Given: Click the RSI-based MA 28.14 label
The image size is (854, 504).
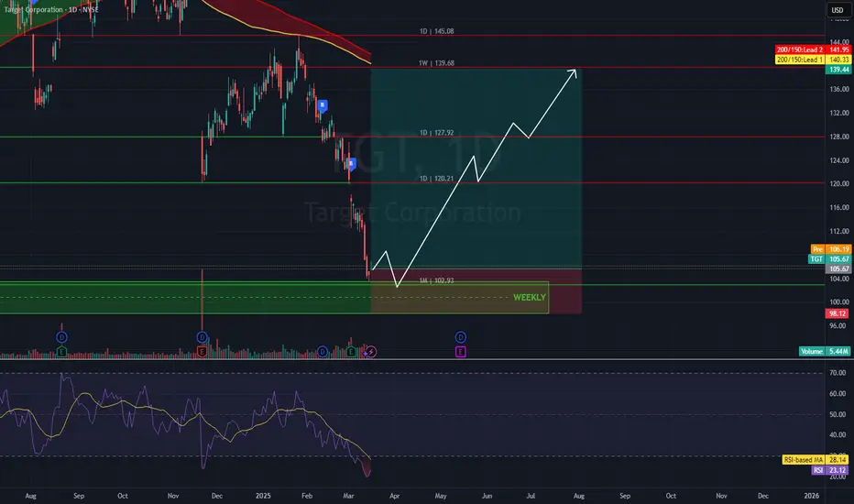Looking at the screenshot, I should 816,460.
